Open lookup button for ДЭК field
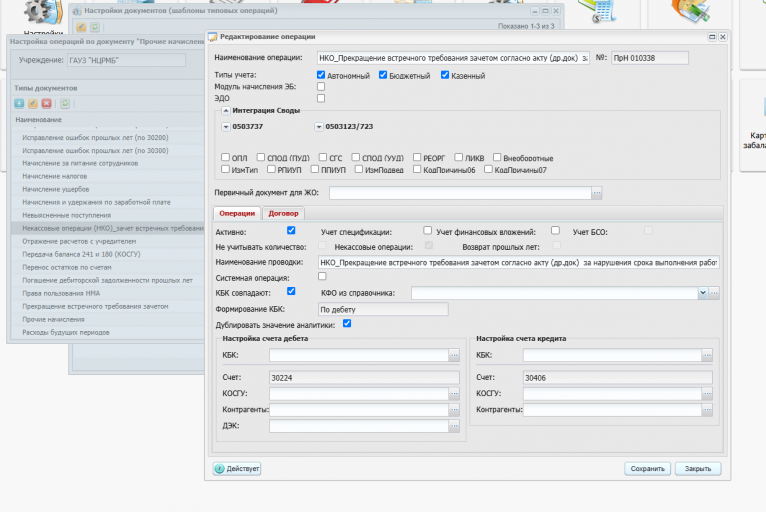Image resolution: width=766 pixels, height=512 pixels. coord(454,426)
